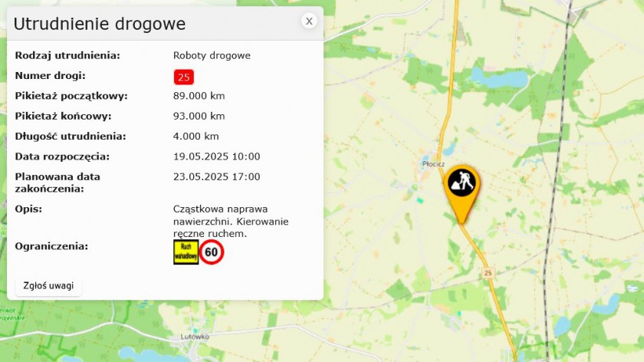
Task: Click the Lutówko village label on map
Action: 195,337
